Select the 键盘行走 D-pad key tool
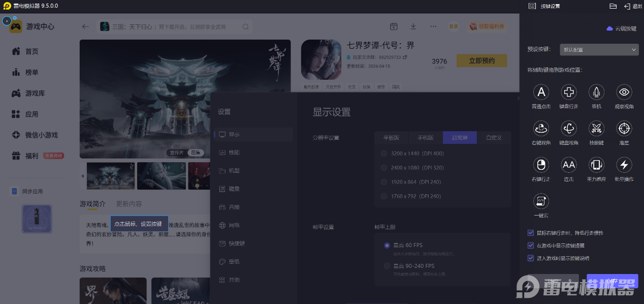This screenshot has width=644, height=304. click(x=569, y=92)
